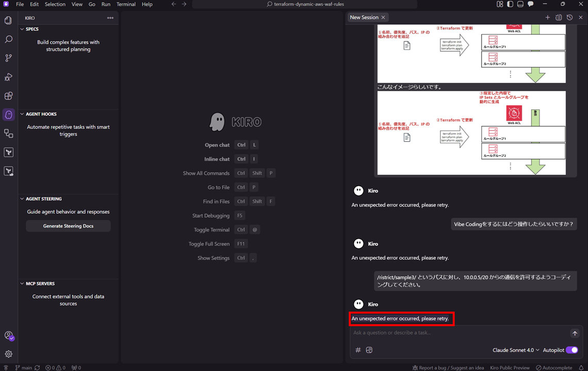This screenshot has height=371, width=588.
Task: Click Kiro Public Preview in status bar
Action: [510, 367]
